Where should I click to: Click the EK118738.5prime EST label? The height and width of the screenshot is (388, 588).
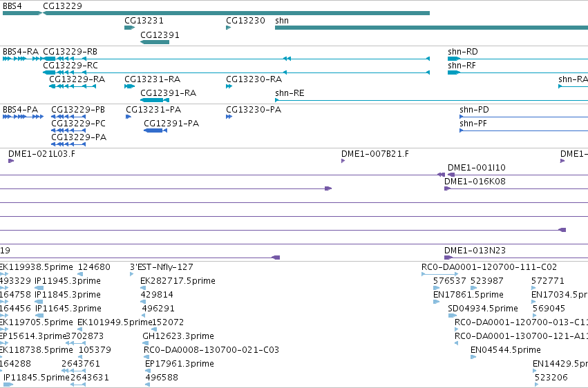[x=36, y=350]
